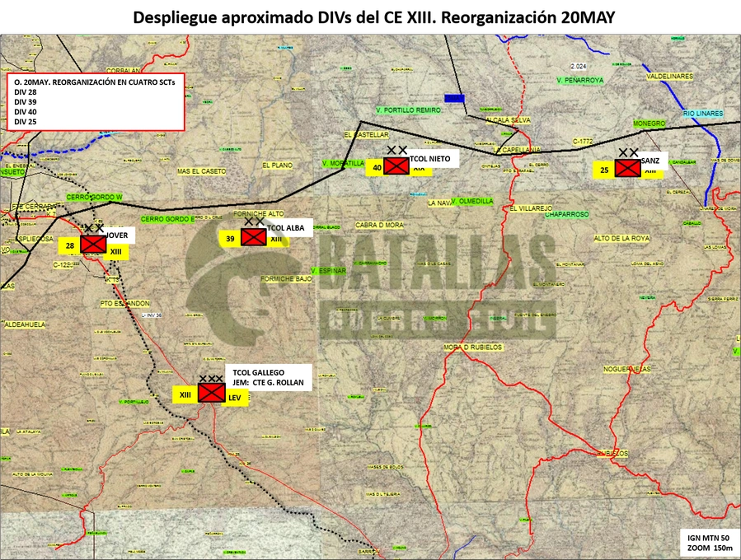Click the "TCOL NIETO" commander label
741x560 pixels.
(431, 159)
